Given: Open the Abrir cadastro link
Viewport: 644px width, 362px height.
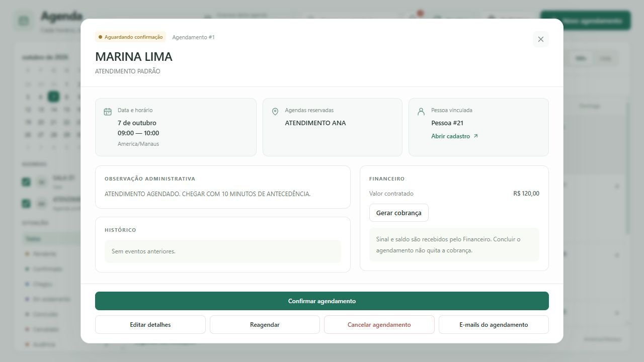Looking at the screenshot, I should [x=455, y=136].
